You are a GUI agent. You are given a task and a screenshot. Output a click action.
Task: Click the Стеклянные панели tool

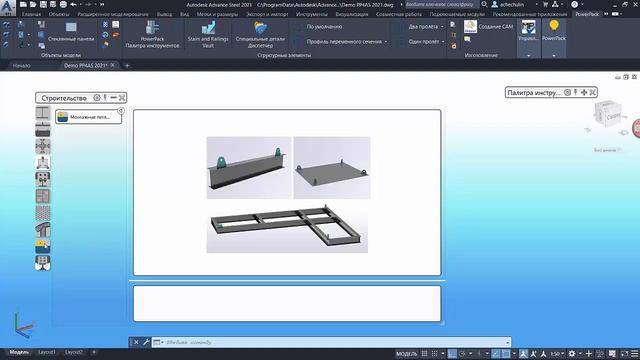pos(71,32)
